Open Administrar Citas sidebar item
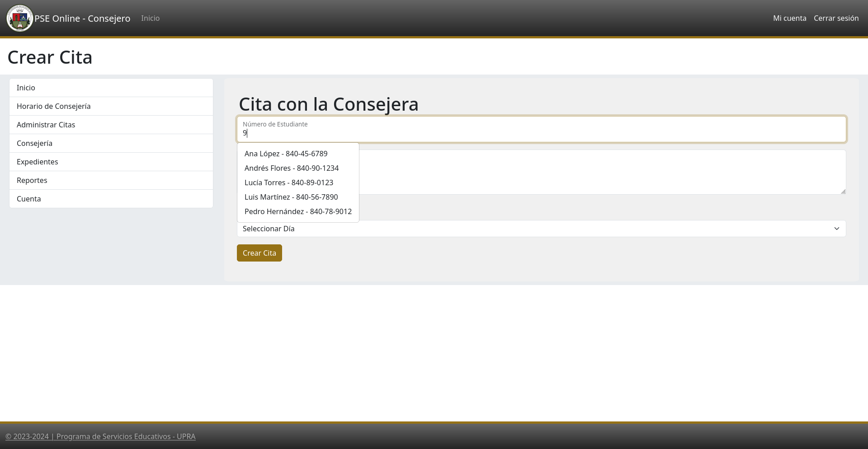The image size is (868, 449). [111, 125]
